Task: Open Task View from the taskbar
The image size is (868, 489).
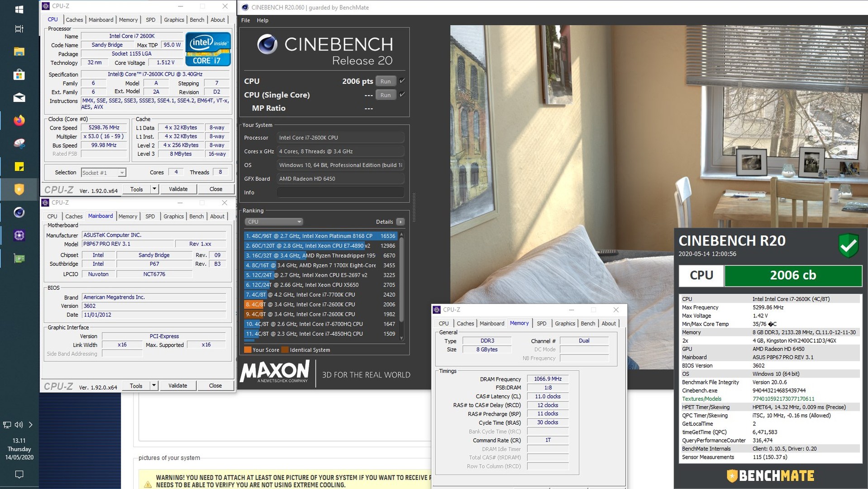Action: click(x=19, y=29)
